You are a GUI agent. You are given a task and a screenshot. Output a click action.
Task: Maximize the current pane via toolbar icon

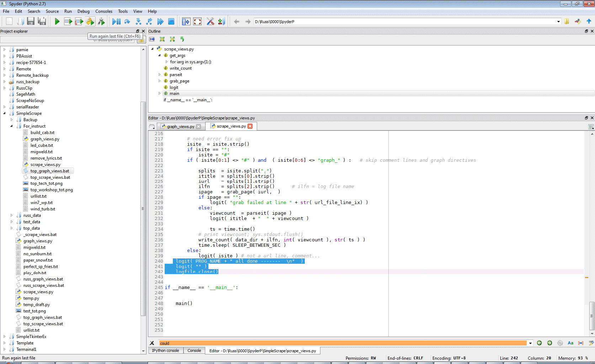pos(186,21)
